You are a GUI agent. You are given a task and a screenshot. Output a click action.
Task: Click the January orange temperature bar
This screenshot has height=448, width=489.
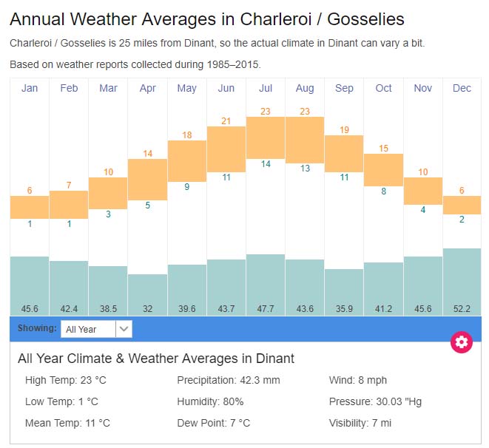30,207
